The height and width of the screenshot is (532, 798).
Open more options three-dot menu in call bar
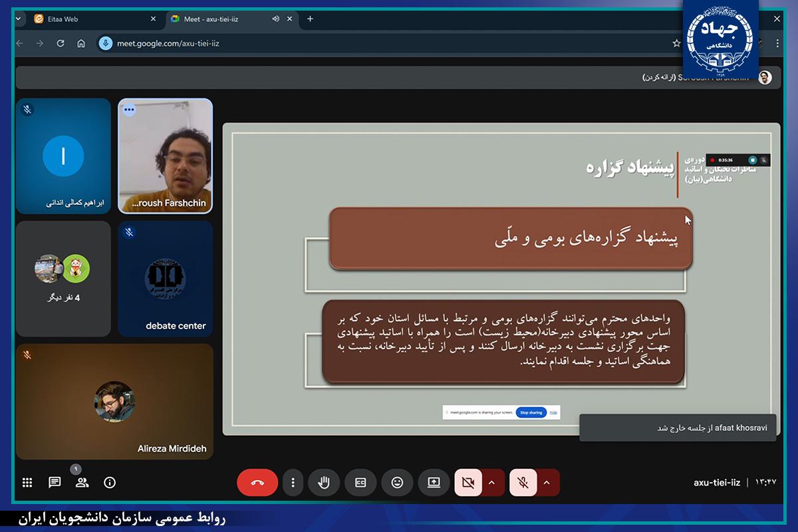293,483
